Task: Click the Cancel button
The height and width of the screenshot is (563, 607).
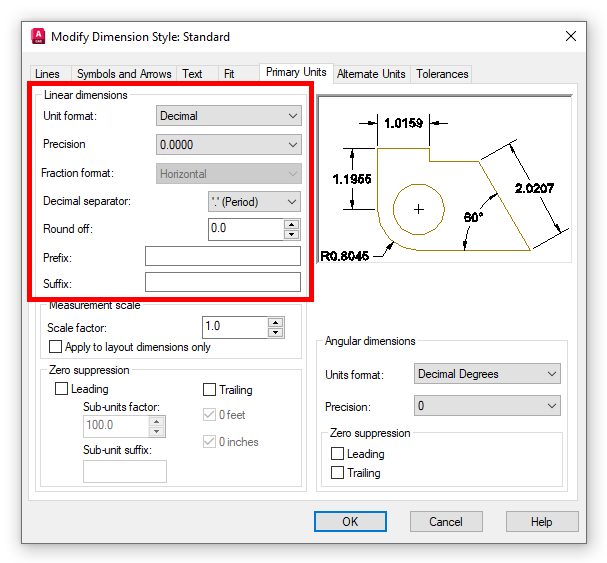Action: [446, 522]
